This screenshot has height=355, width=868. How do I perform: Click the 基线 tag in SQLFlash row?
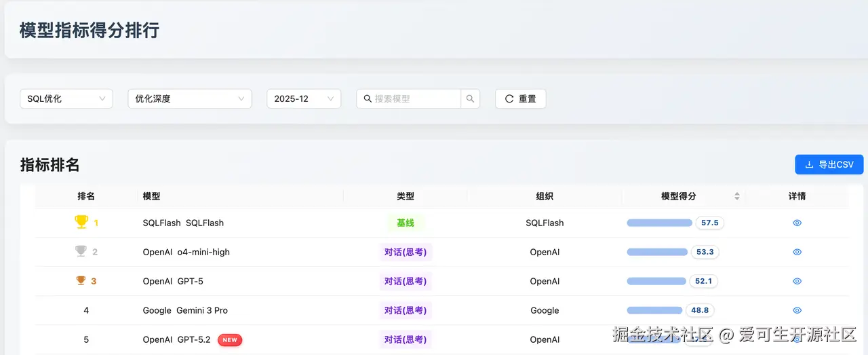point(406,223)
